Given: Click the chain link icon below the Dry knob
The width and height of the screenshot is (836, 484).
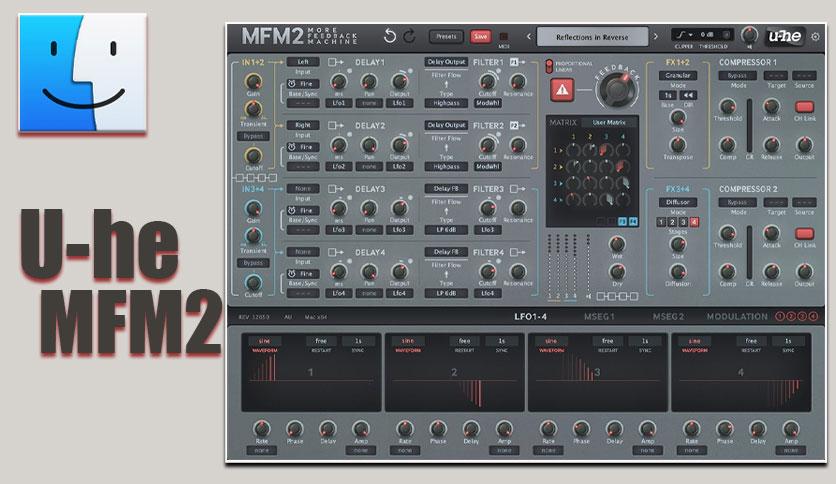Looking at the screenshot, I should point(617,296).
